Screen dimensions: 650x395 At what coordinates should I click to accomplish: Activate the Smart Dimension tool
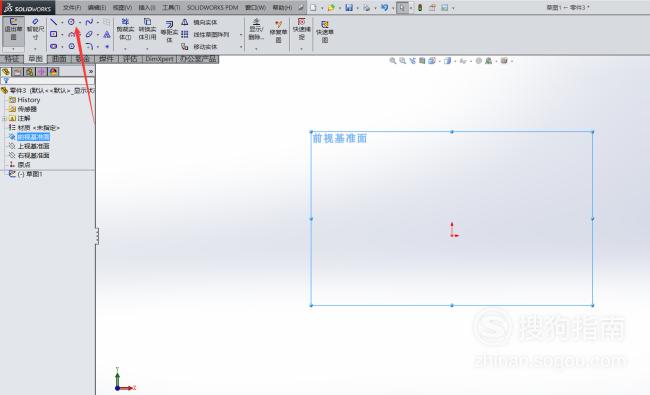(35, 29)
